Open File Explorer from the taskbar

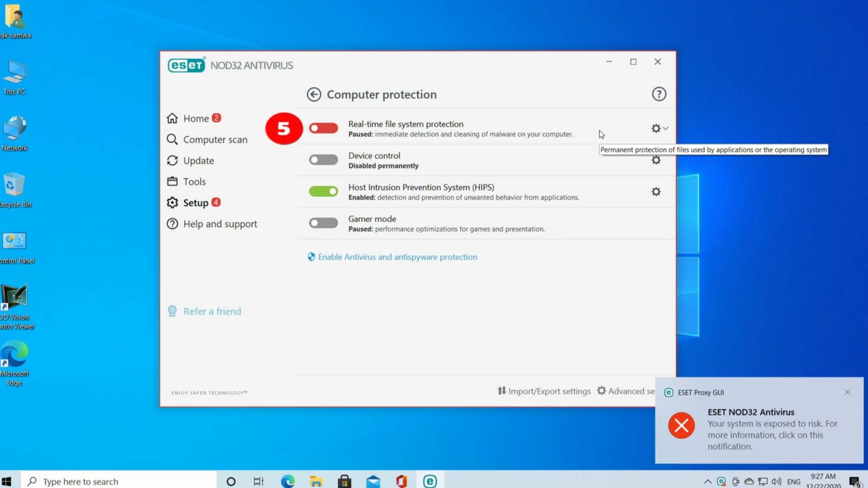point(316,482)
